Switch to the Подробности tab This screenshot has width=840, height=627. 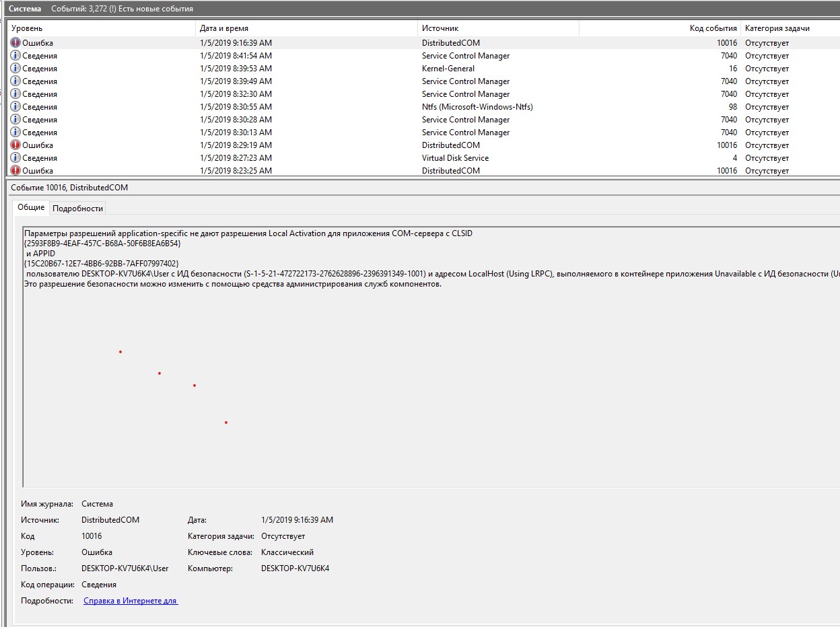(x=78, y=209)
